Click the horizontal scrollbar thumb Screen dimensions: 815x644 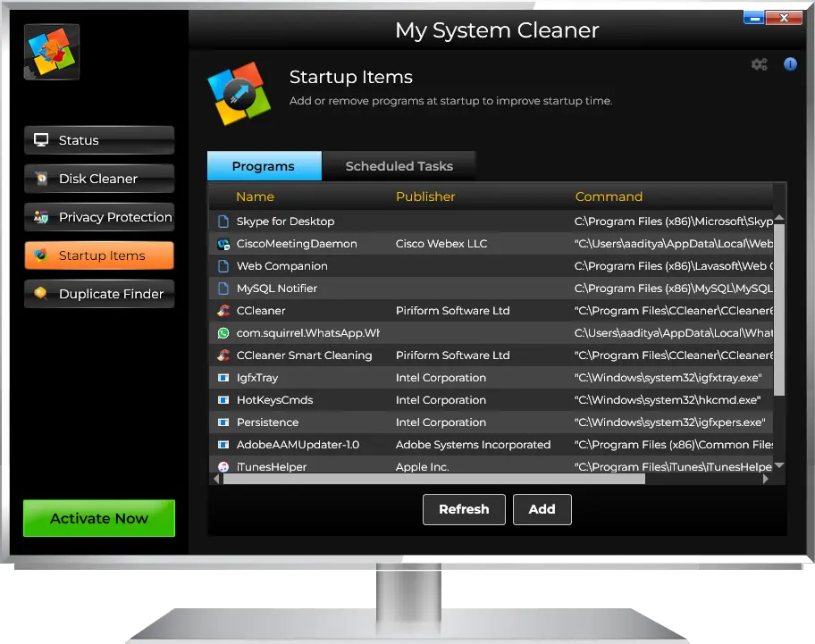(434, 479)
